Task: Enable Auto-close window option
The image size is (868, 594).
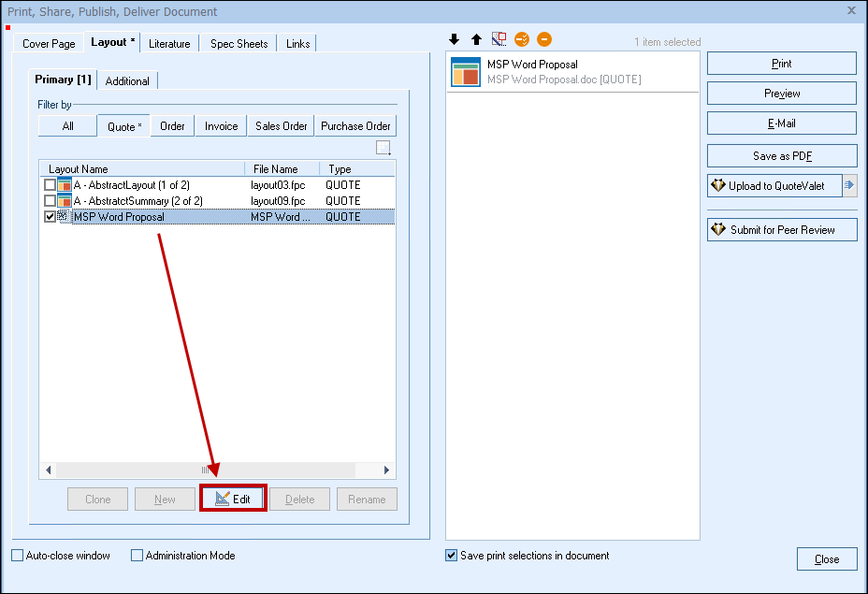Action: (x=18, y=556)
